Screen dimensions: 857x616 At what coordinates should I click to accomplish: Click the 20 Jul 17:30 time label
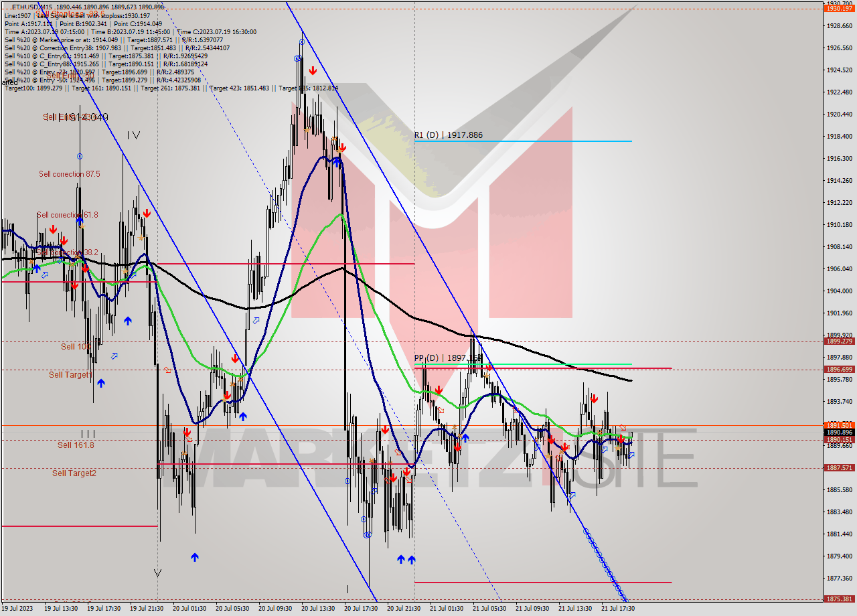click(x=361, y=609)
